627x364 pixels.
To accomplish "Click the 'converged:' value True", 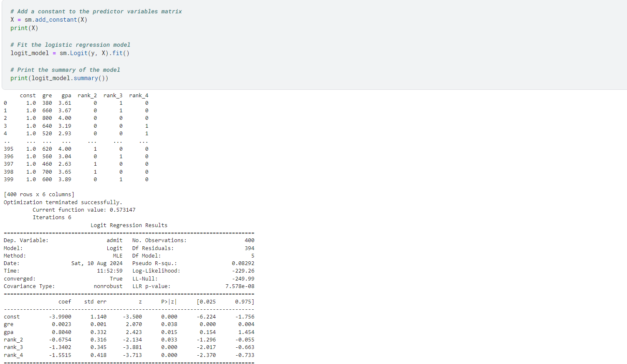I will (116, 279).
